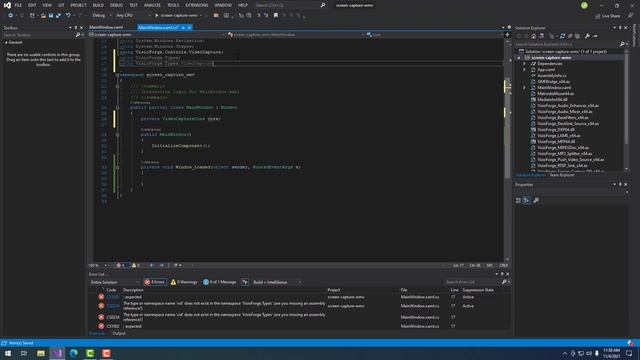The height and width of the screenshot is (360, 640).
Task: Select the CS0234 error row without project
Action: click(300, 317)
